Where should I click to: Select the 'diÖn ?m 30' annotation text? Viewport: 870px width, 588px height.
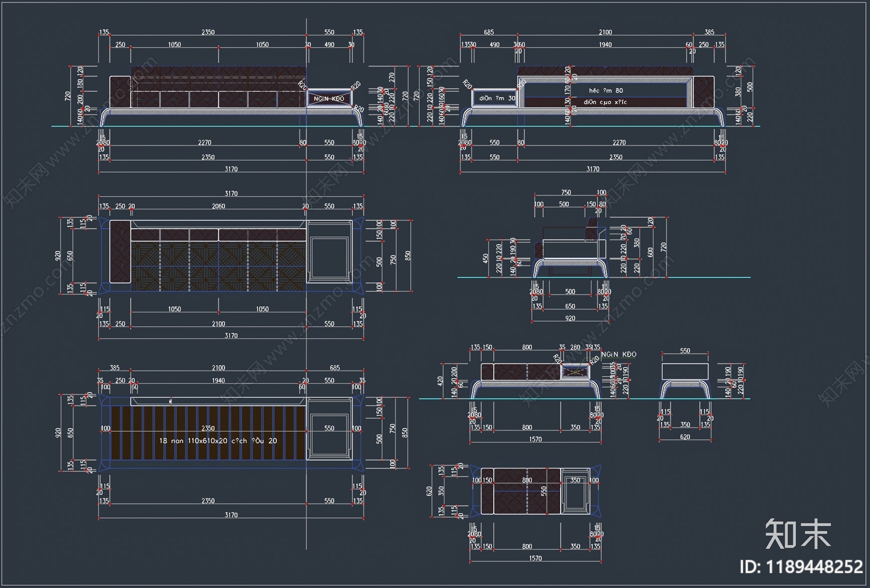[497, 98]
